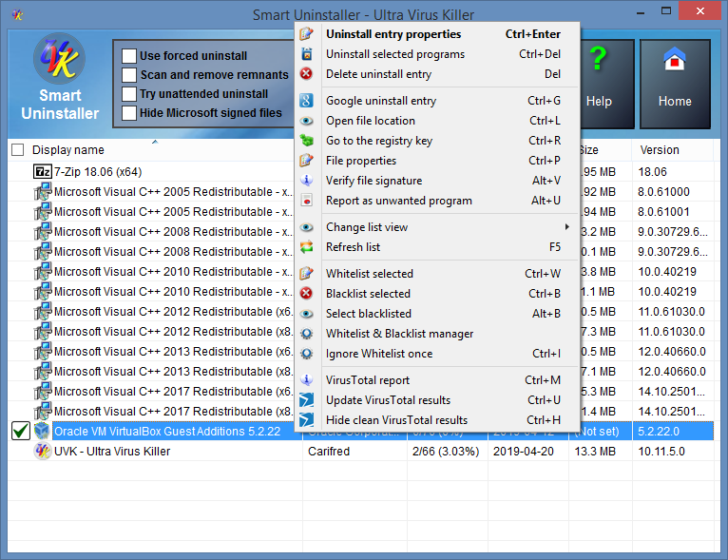Click the Whitelist selected icon
The width and height of the screenshot is (728, 560).
[x=306, y=273]
